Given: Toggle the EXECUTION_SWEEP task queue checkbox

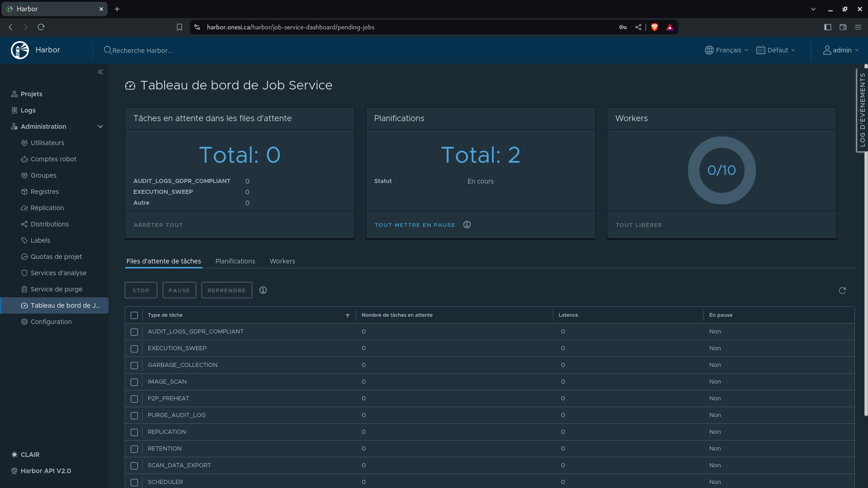Looking at the screenshot, I should pyautogui.click(x=134, y=348).
